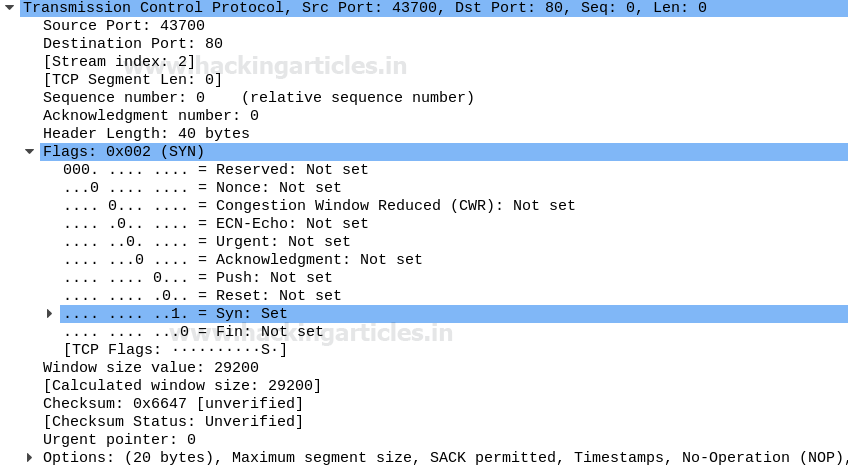The width and height of the screenshot is (848, 470).
Task: Select the Push: Not set flag
Action: [197, 278]
